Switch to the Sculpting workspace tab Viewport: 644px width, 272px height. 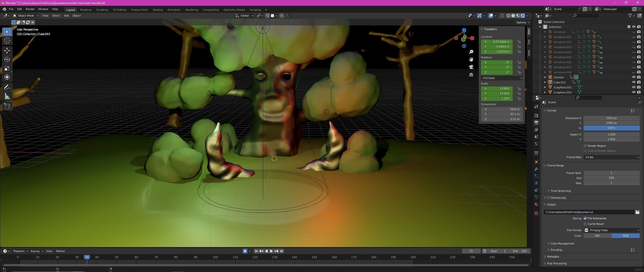[102, 10]
